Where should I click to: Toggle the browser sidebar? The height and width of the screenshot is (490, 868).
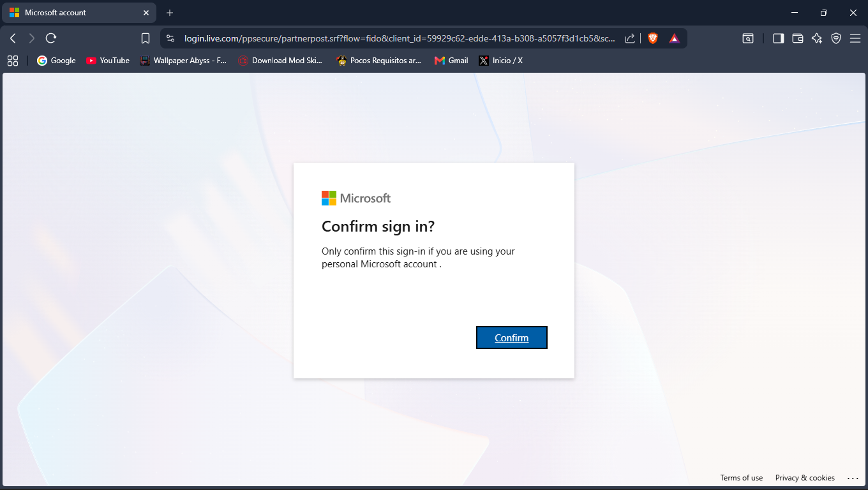tap(778, 38)
